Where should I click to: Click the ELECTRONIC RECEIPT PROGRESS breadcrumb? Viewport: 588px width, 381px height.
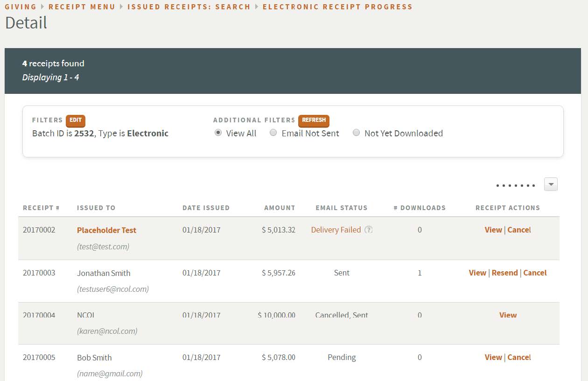pos(337,7)
